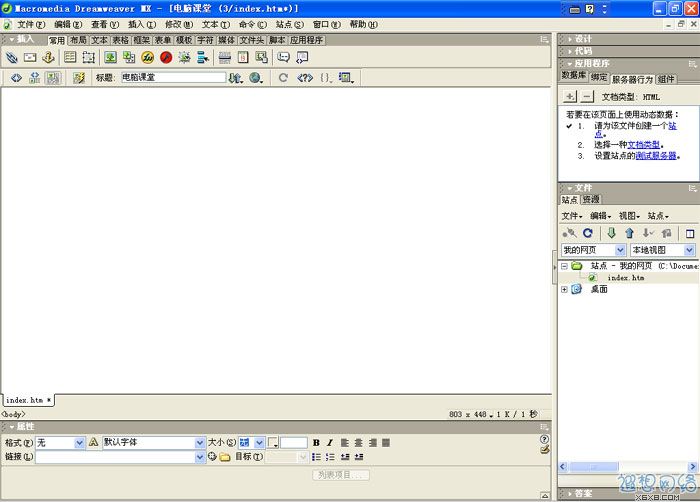This screenshot has width=700, height=502.
Task: Collapse the 站点 - 我的网页 tree node
Action: (x=564, y=266)
